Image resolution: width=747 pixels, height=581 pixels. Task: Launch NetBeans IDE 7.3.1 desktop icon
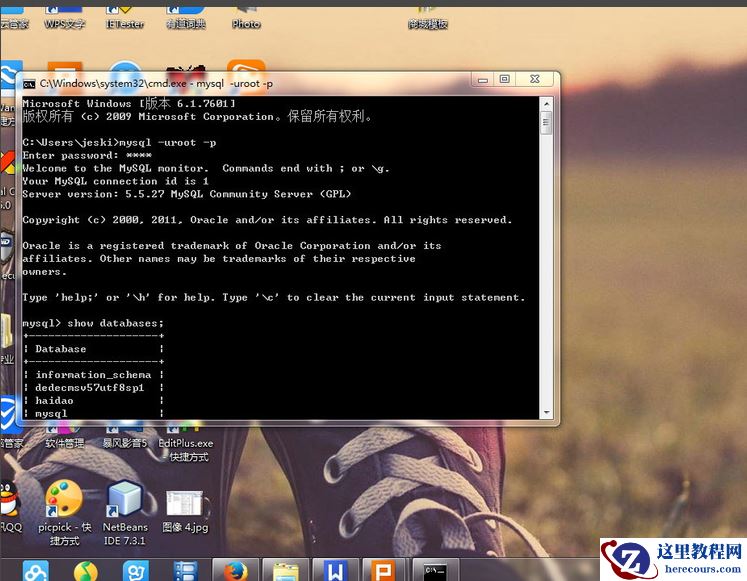(x=125, y=512)
